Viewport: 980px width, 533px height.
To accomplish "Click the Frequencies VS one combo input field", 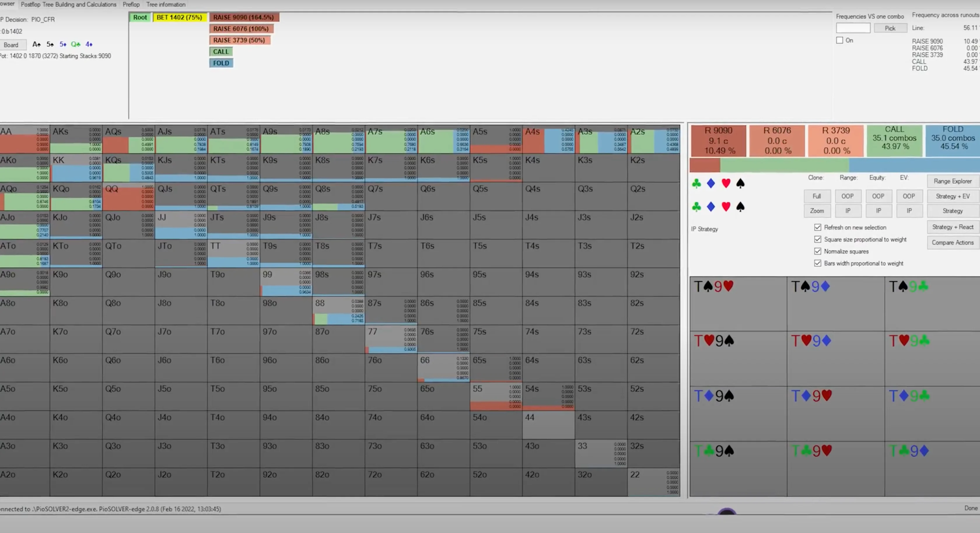I will pos(853,28).
